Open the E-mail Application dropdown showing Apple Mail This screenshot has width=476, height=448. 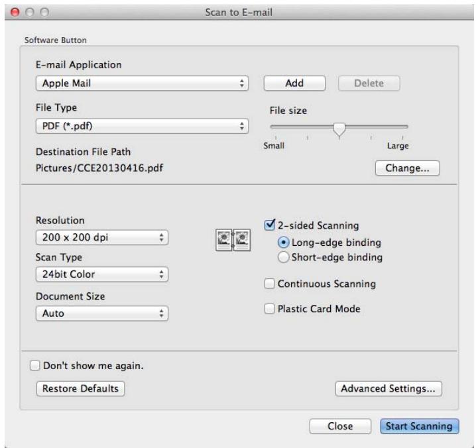[x=142, y=84]
